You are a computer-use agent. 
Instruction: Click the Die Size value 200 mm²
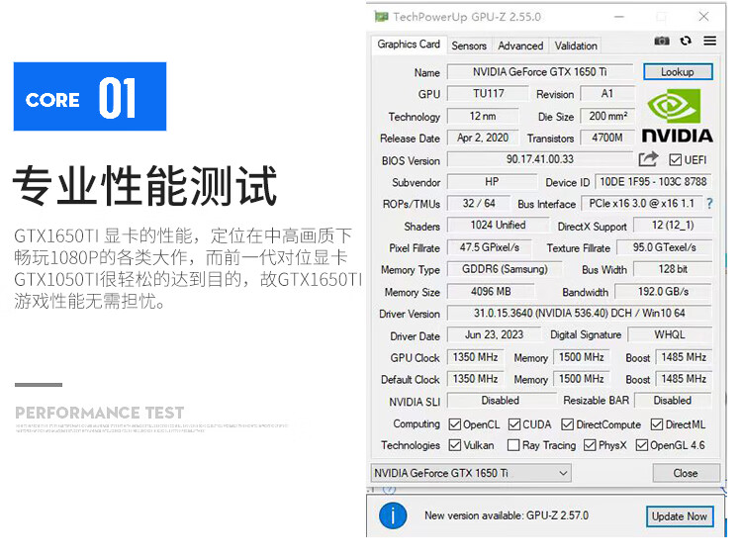(607, 116)
